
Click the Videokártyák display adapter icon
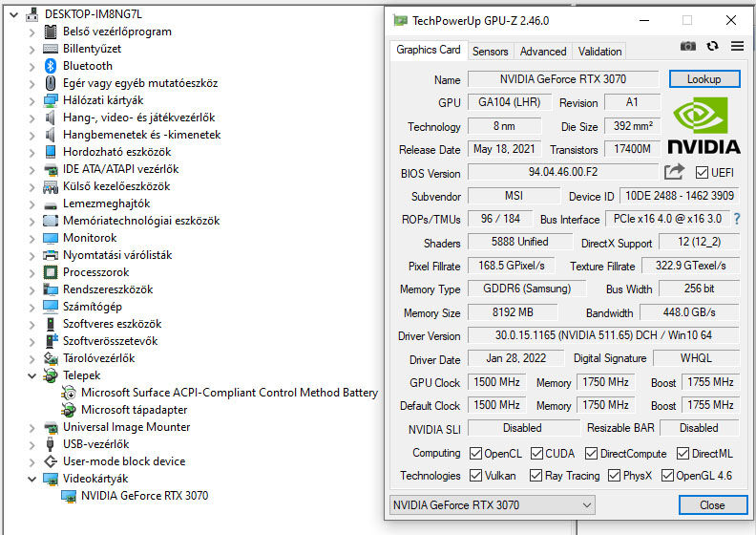pos(51,479)
